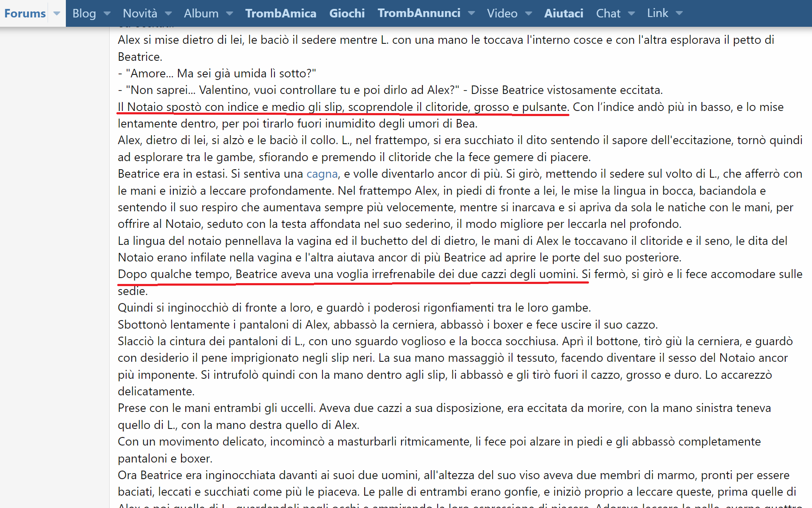Click the Aiutaci link
812x508 pixels.
(x=563, y=14)
